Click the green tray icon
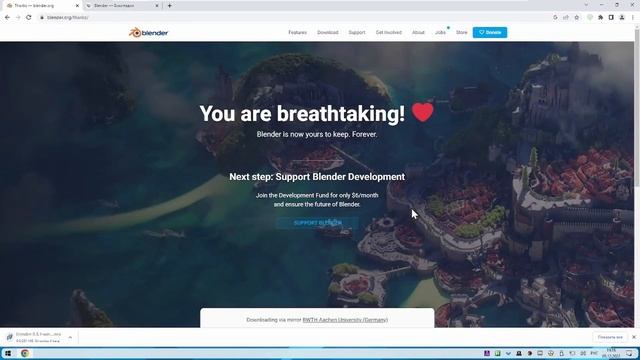The height and width of the screenshot is (360, 640). (x=498, y=353)
